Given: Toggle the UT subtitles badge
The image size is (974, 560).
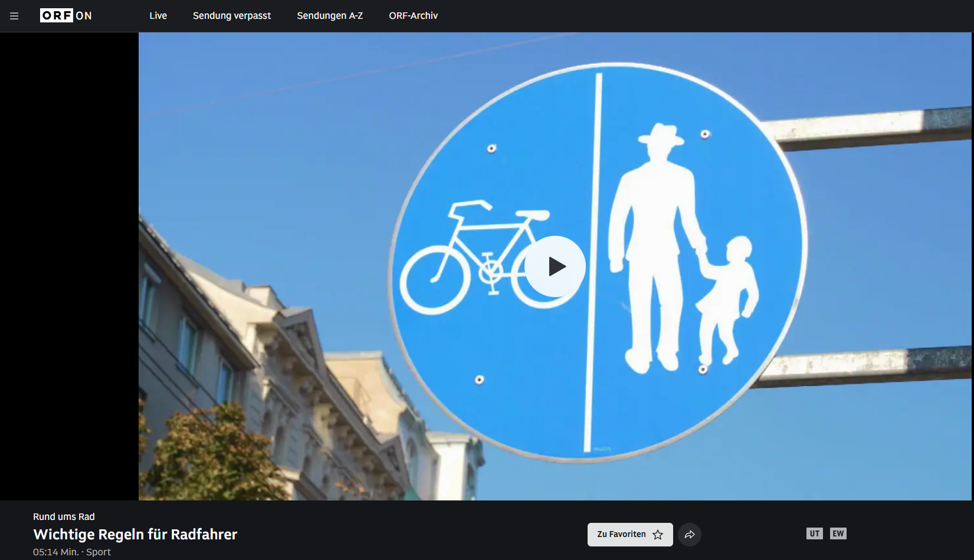Looking at the screenshot, I should point(814,533).
